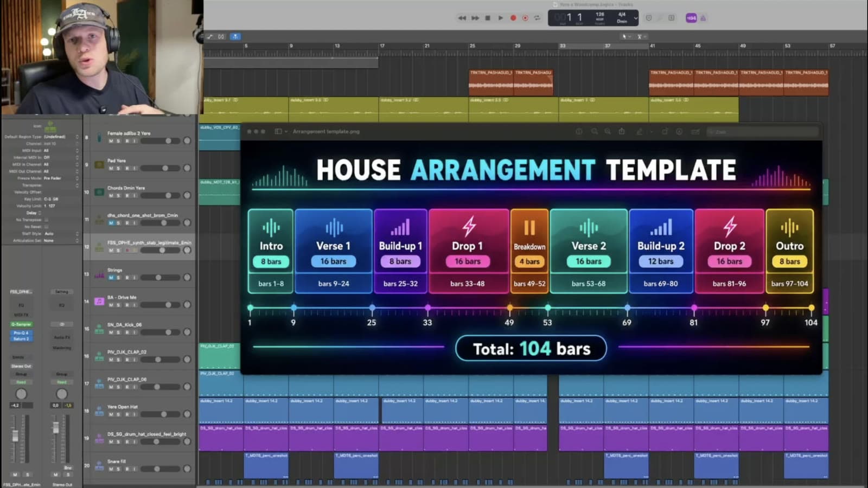Click bar 33 on the timeline ruler
The height and width of the screenshot is (488, 868).
pyautogui.click(x=563, y=46)
